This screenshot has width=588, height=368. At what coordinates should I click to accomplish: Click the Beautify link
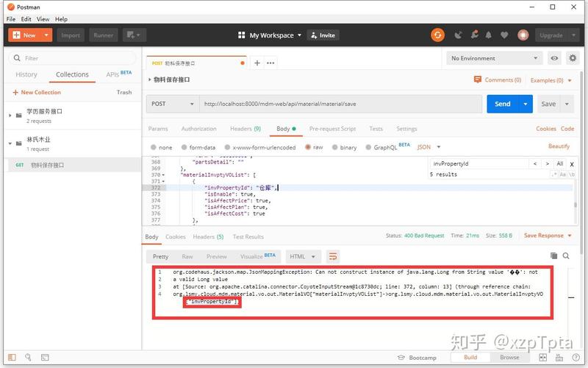pos(559,146)
